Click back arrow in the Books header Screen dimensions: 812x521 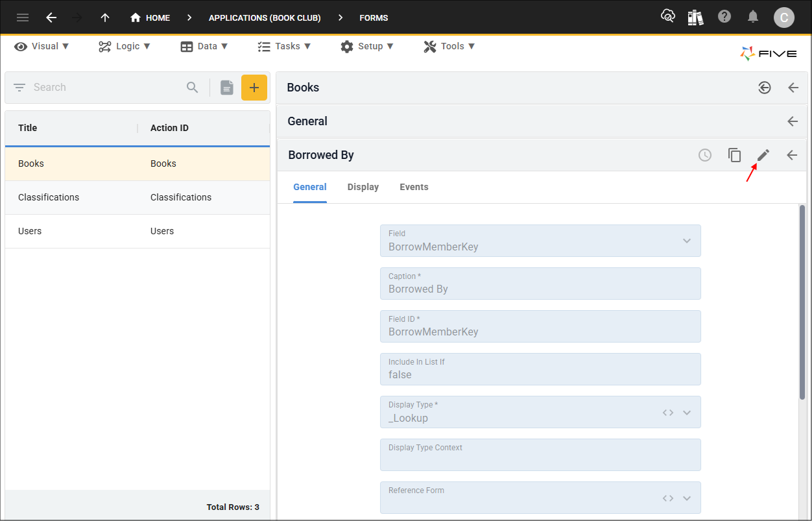(793, 88)
